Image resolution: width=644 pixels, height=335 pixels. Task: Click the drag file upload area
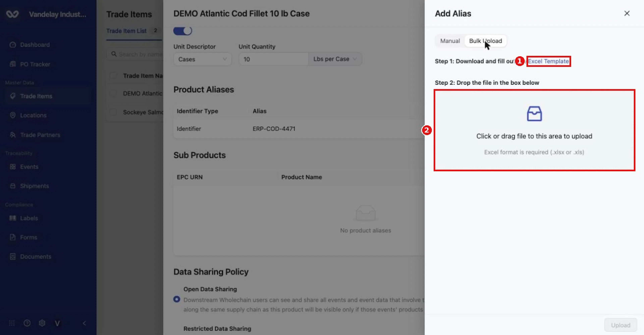534,130
